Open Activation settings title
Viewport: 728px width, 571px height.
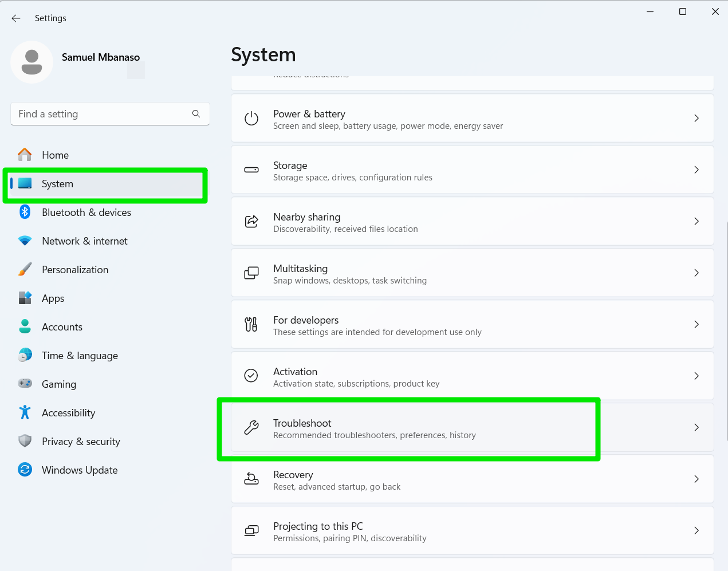295,372
